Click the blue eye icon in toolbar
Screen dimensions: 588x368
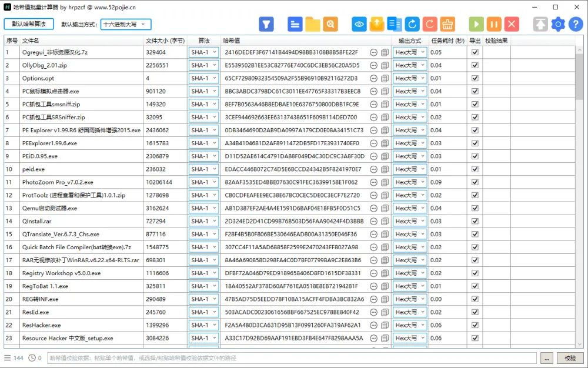tap(359, 24)
